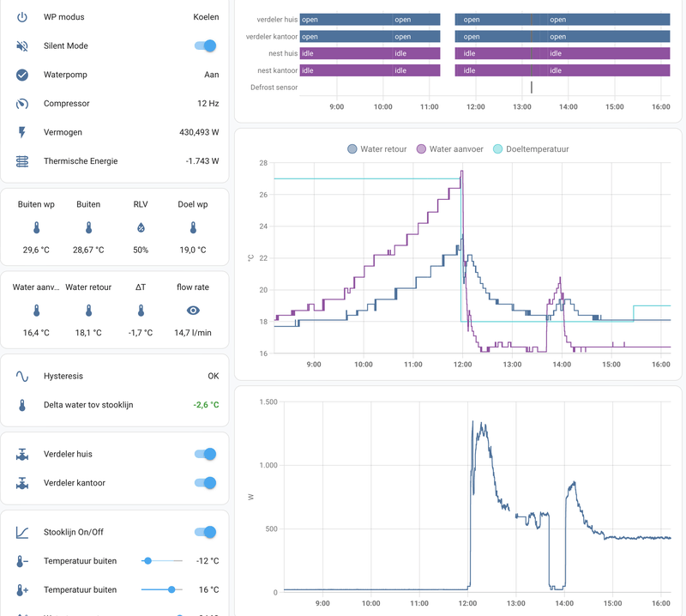
Task: Click the Compressor gauge icon
Action: [x=22, y=104]
